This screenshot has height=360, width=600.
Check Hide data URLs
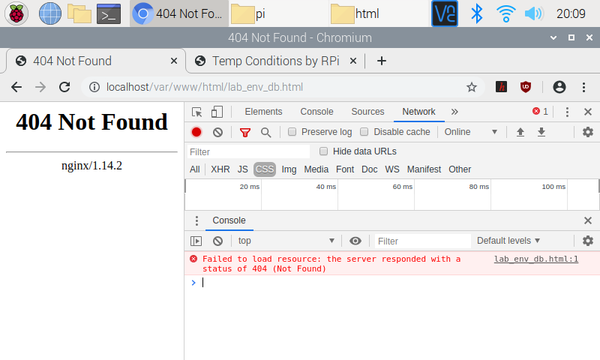tap(324, 151)
